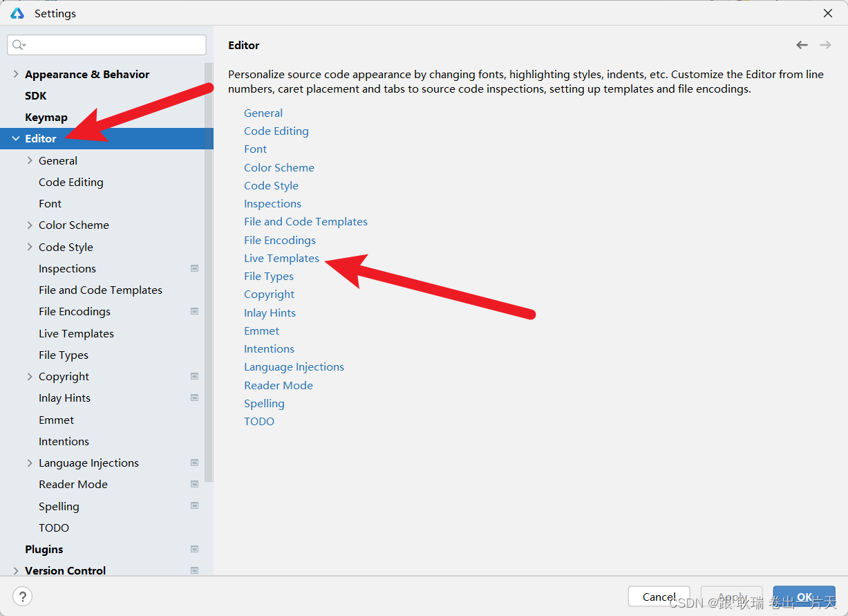This screenshot has height=616, width=848.
Task: Expand Color Scheme in the tree
Action: tap(30, 225)
